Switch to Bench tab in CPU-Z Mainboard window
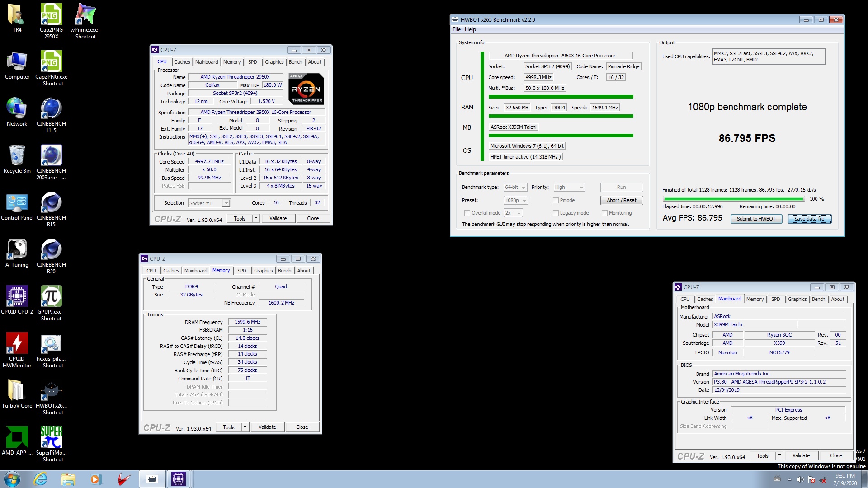Viewport: 868px width, 488px height. pyautogui.click(x=818, y=299)
